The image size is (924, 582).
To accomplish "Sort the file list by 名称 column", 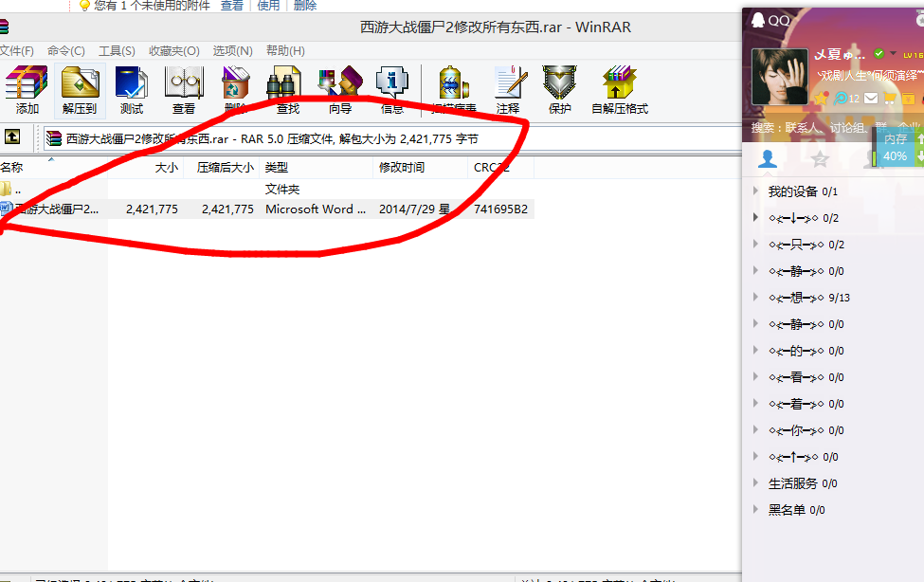I will pyautogui.click(x=54, y=168).
